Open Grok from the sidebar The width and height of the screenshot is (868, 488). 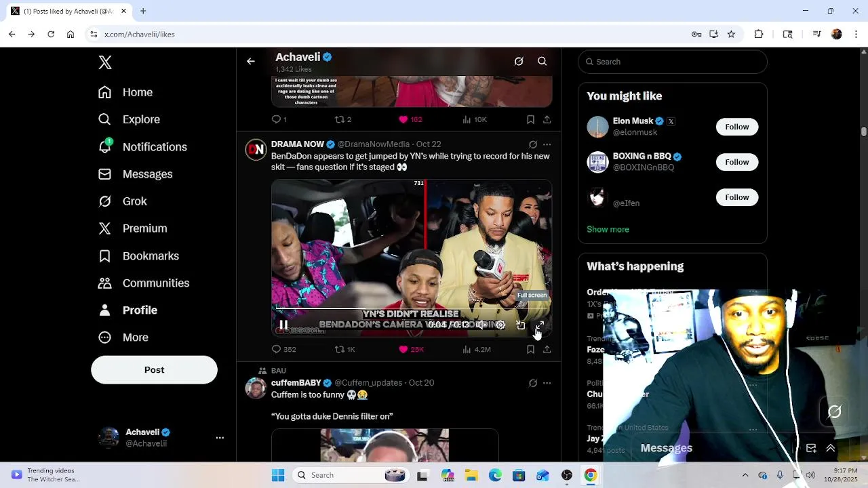(x=122, y=201)
